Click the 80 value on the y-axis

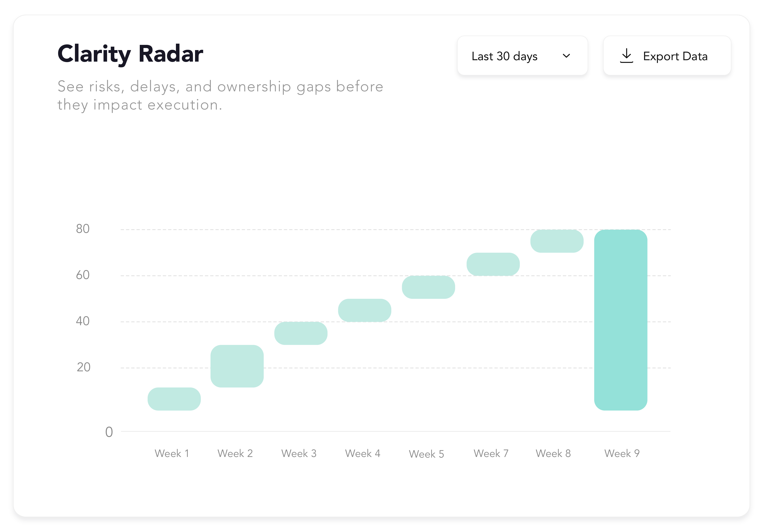point(83,228)
